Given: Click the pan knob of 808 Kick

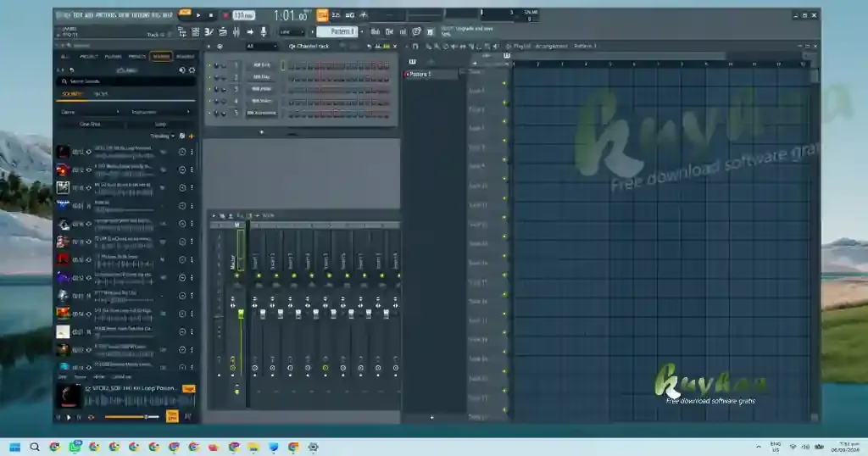Looking at the screenshot, I should click(x=217, y=65).
